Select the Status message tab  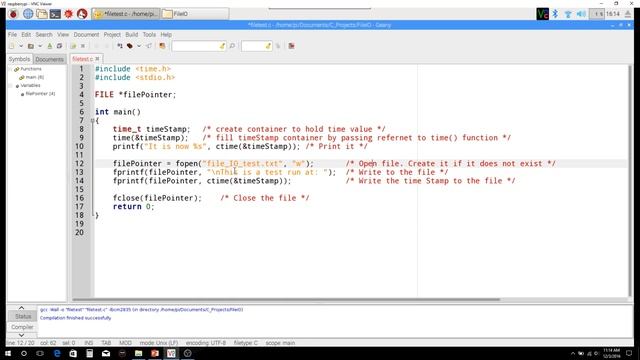(23, 316)
